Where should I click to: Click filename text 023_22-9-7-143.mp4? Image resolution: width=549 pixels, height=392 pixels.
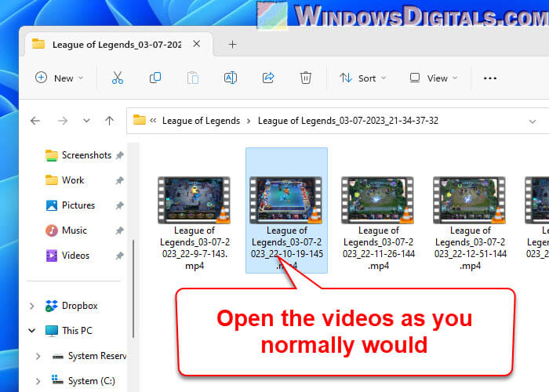point(195,260)
